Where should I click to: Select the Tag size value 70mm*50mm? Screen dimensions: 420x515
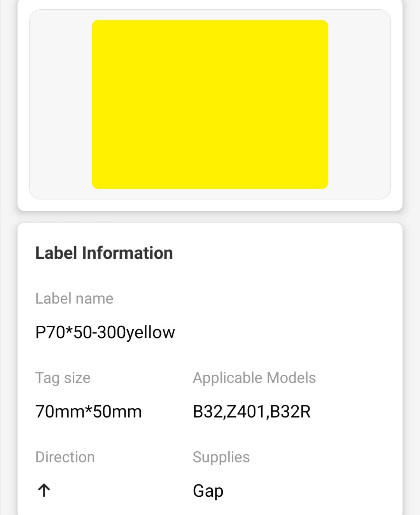(88, 411)
